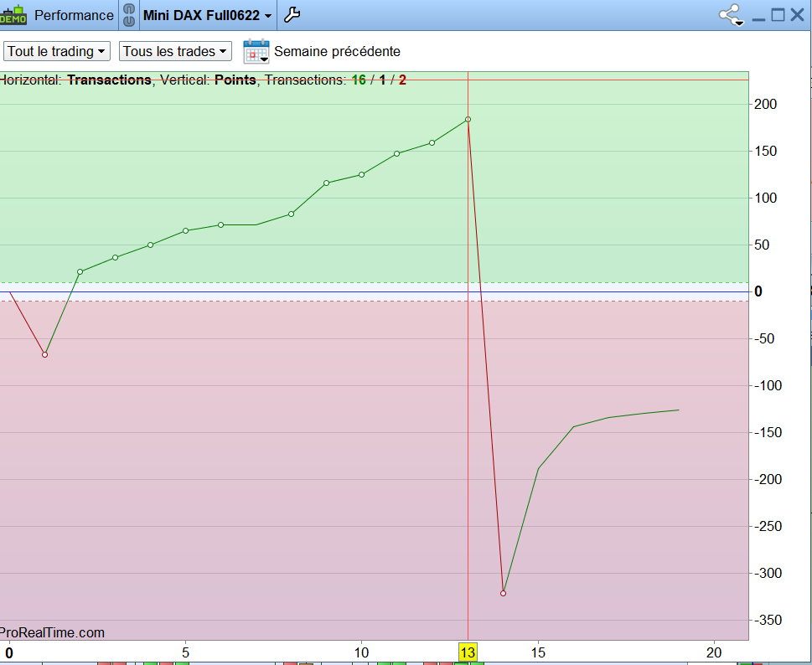The width and height of the screenshot is (812, 665).
Task: Click the 'Performance' window title
Action: (74, 15)
